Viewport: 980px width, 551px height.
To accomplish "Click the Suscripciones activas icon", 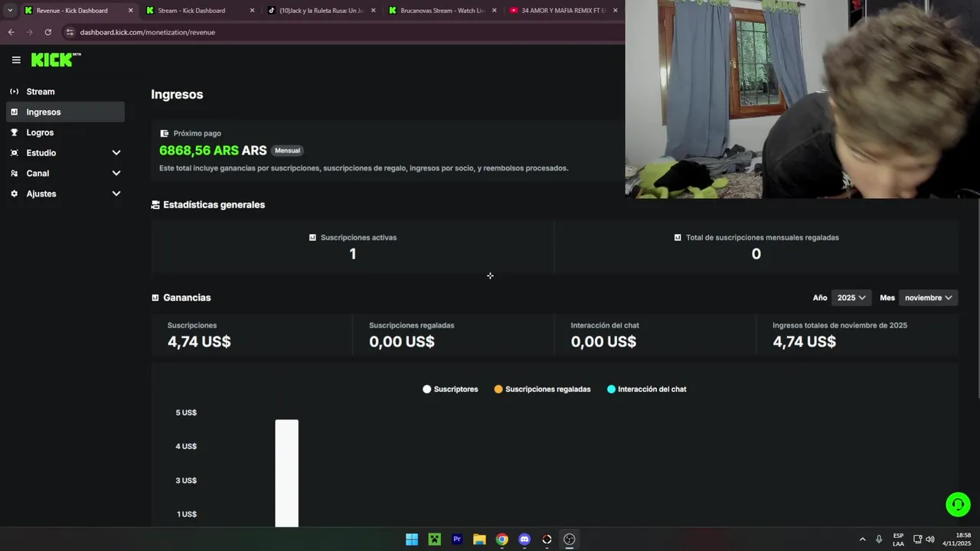I will point(312,238).
